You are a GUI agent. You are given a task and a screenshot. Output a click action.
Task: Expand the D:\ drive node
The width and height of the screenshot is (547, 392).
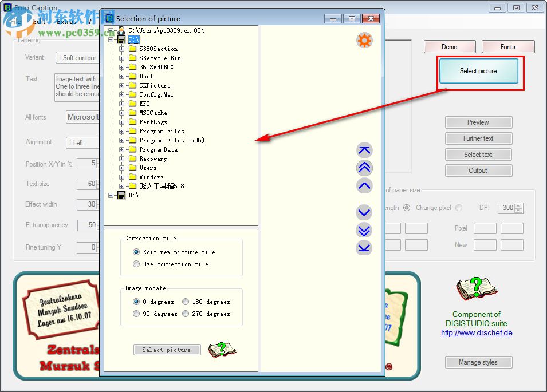[x=111, y=196]
